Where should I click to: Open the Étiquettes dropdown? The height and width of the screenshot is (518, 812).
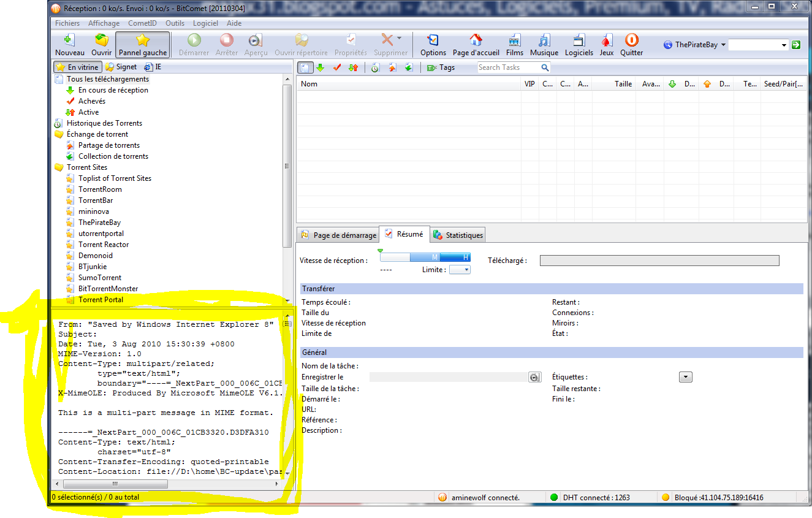686,377
